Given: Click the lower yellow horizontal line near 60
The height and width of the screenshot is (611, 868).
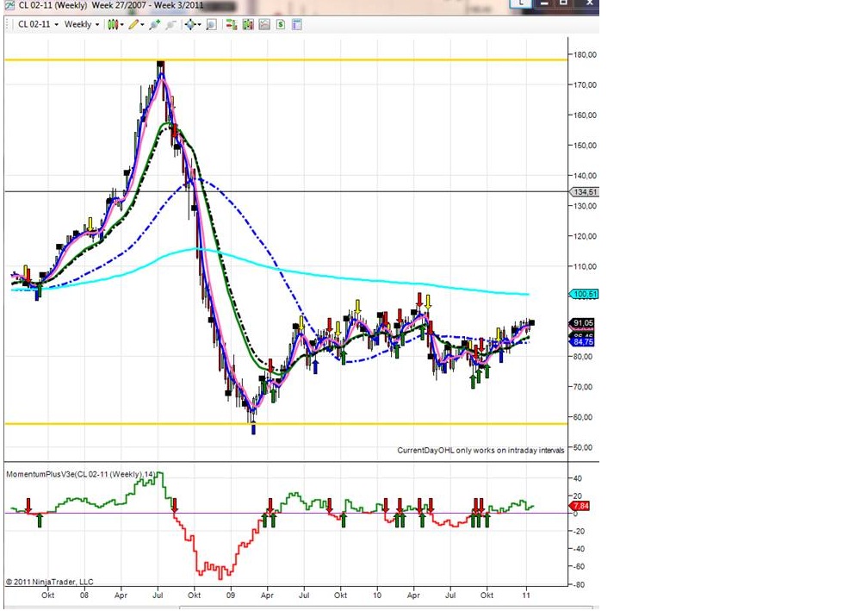Looking at the screenshot, I should 286,424.
